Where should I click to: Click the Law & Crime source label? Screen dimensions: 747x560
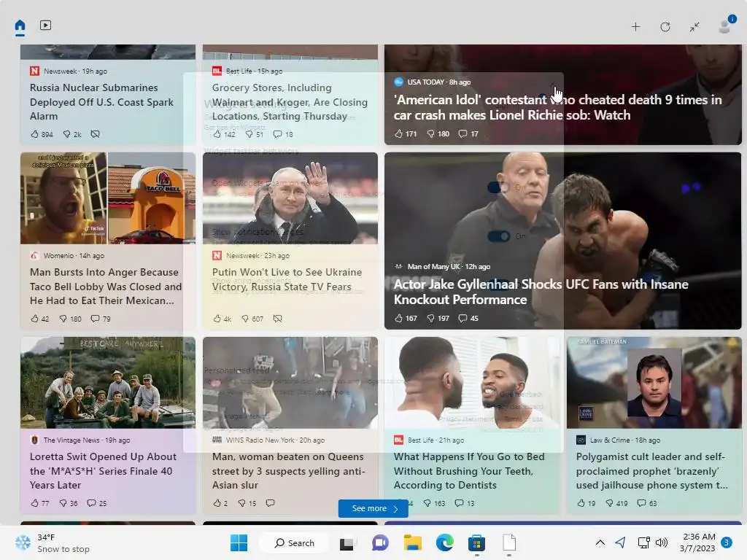tap(618, 440)
